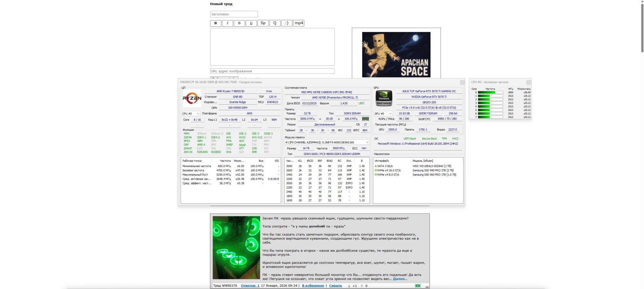644x289 pixels.
Task: Open the CPU #0 selector dropdown
Action: 191,114
